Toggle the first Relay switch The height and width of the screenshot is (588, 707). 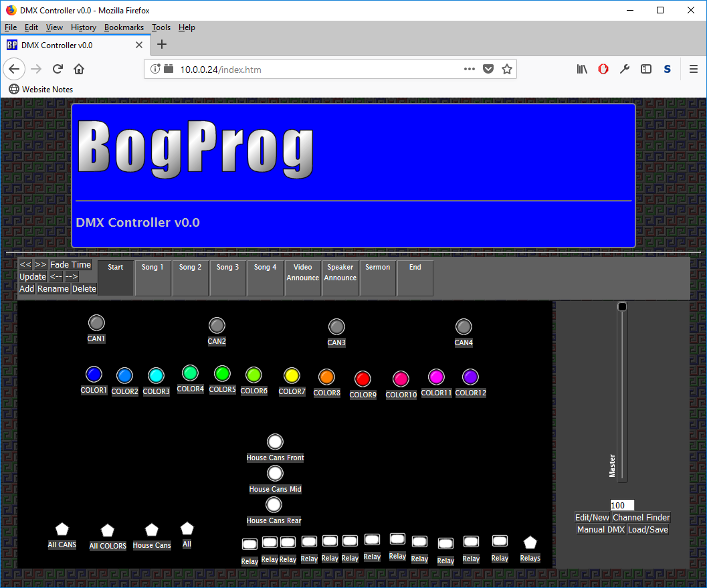coord(249,543)
